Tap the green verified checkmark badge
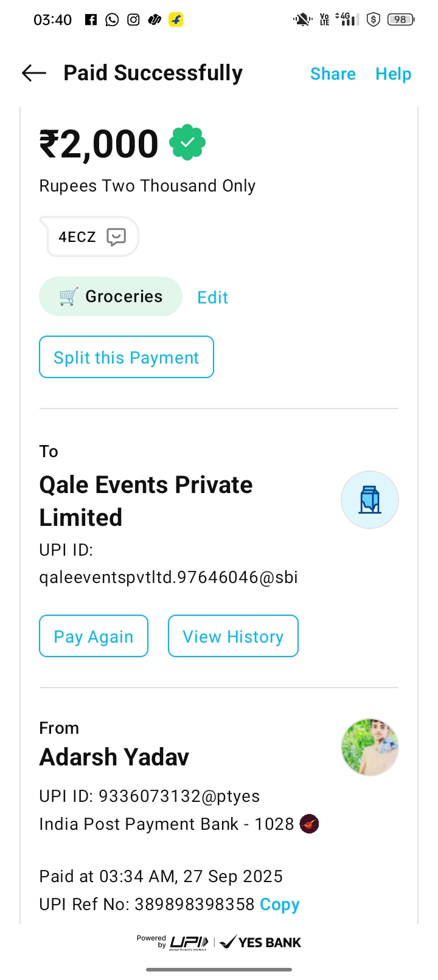Screen dimensions: 438x980 coord(187,143)
